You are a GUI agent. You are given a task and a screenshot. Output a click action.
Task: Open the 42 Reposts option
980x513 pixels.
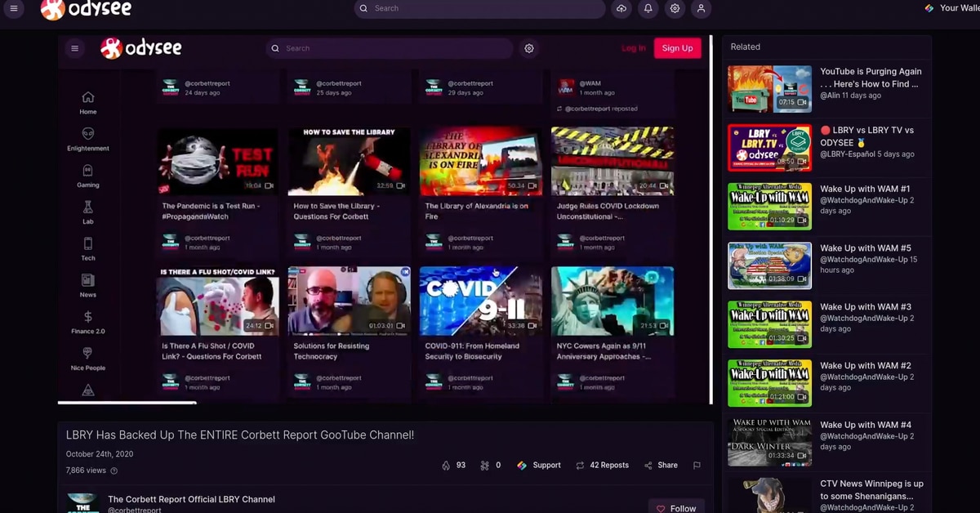click(602, 466)
